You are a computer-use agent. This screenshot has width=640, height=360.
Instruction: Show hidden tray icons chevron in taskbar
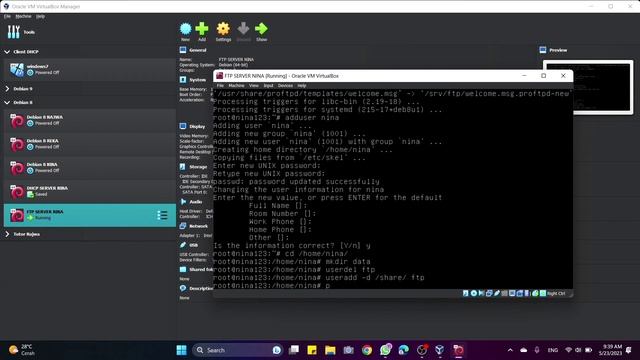510,350
